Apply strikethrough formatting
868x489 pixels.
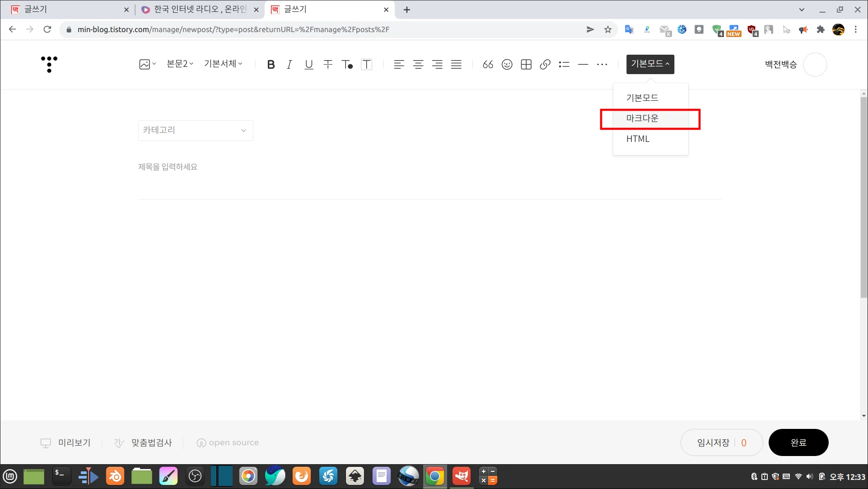pyautogui.click(x=328, y=65)
